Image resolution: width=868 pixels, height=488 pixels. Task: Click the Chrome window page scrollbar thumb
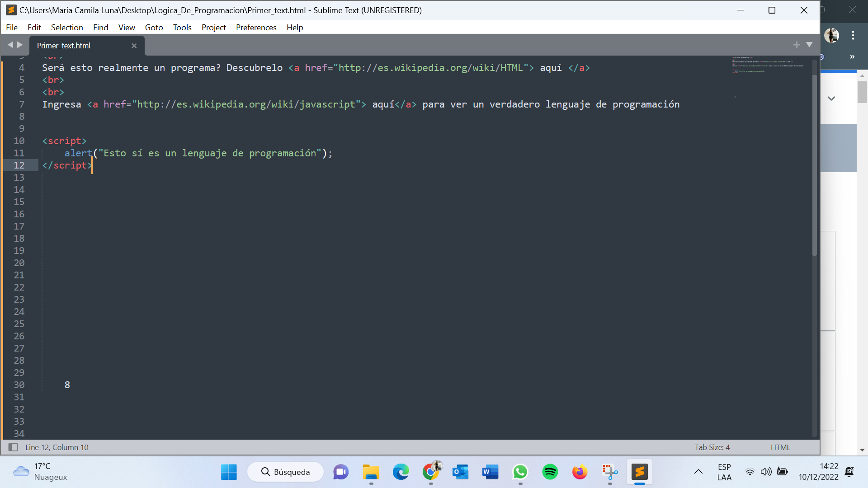[x=862, y=92]
